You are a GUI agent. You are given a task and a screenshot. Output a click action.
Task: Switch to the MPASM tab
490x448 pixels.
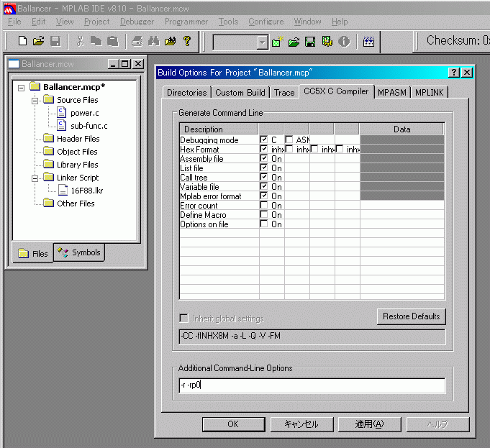(392, 93)
